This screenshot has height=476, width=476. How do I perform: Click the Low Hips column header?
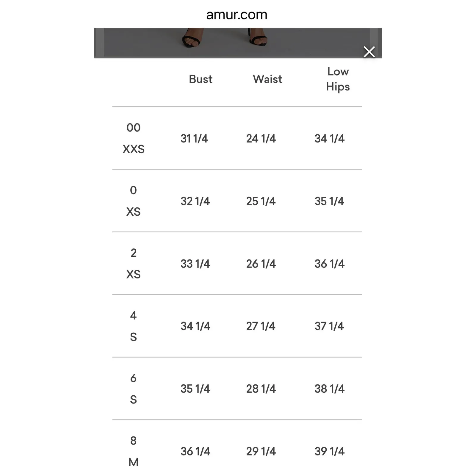pyautogui.click(x=338, y=79)
